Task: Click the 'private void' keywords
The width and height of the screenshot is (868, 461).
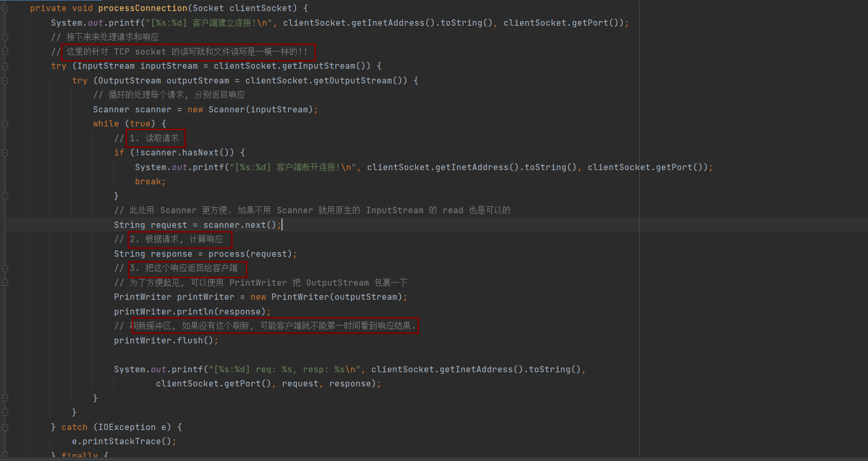Action: click(x=61, y=8)
